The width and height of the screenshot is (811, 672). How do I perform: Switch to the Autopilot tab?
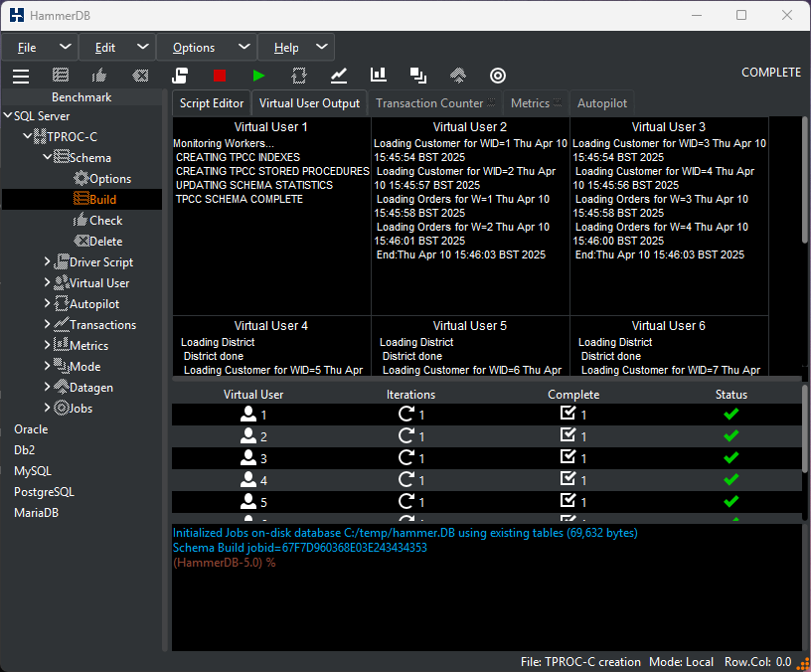point(602,103)
